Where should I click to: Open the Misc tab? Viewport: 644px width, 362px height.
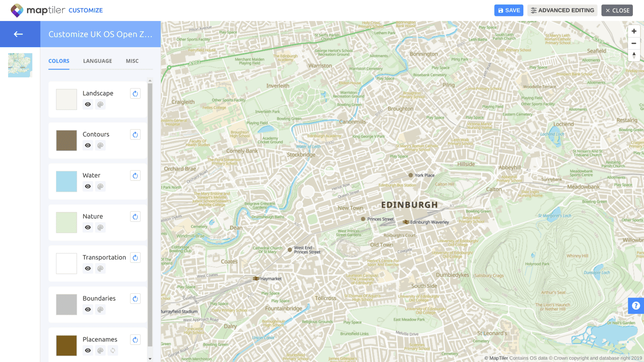point(132,61)
